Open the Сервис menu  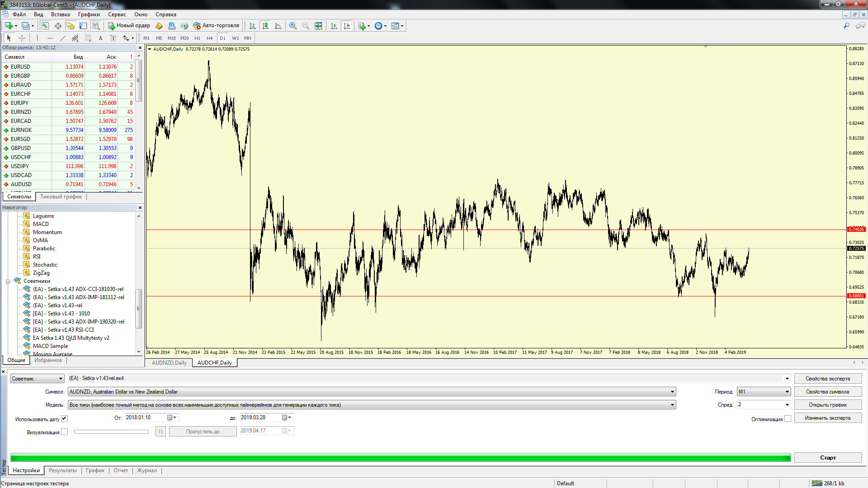117,14
